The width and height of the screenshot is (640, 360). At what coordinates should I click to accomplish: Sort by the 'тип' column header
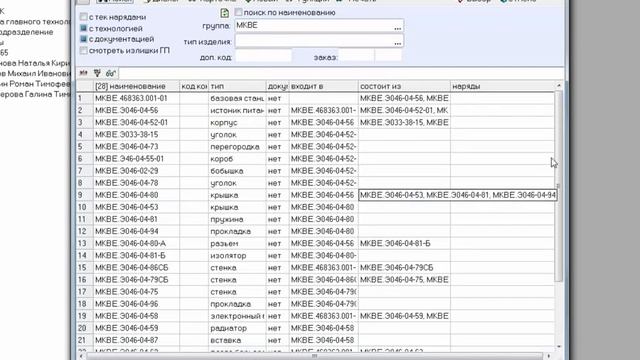(237, 86)
